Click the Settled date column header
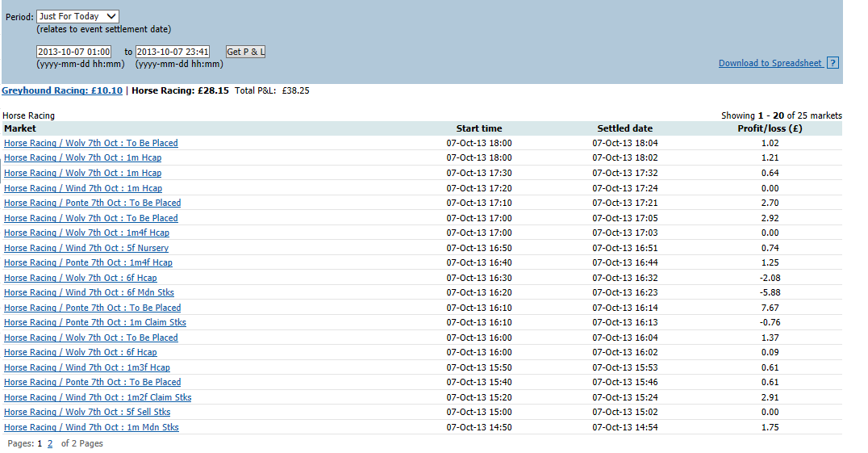Image resolution: width=868 pixels, height=453 pixels. (x=625, y=128)
